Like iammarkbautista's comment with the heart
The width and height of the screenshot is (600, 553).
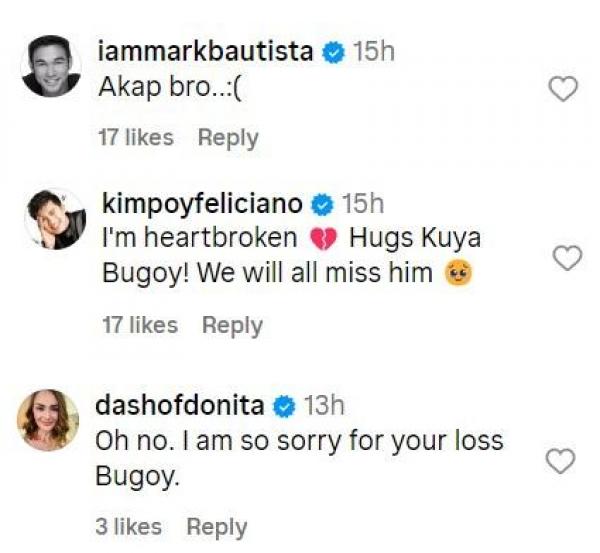(564, 89)
